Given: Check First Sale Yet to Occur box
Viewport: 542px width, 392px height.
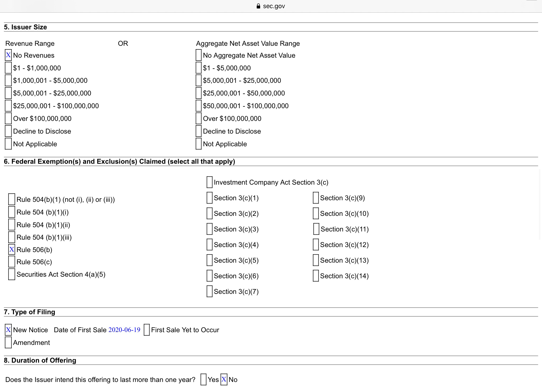Looking at the screenshot, I should tap(147, 330).
